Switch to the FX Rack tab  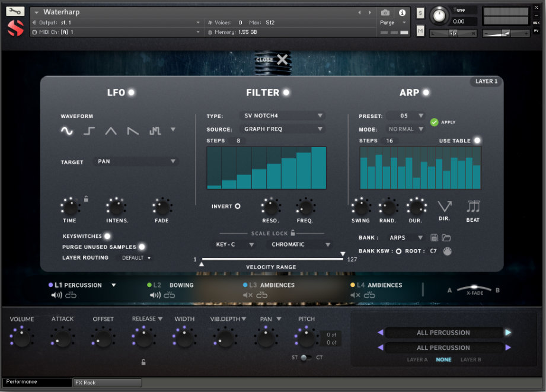click(107, 383)
